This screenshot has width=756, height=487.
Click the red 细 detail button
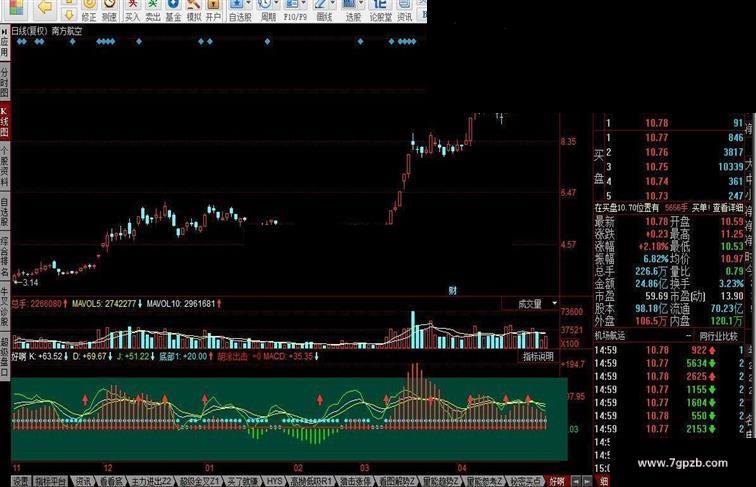tap(603, 481)
